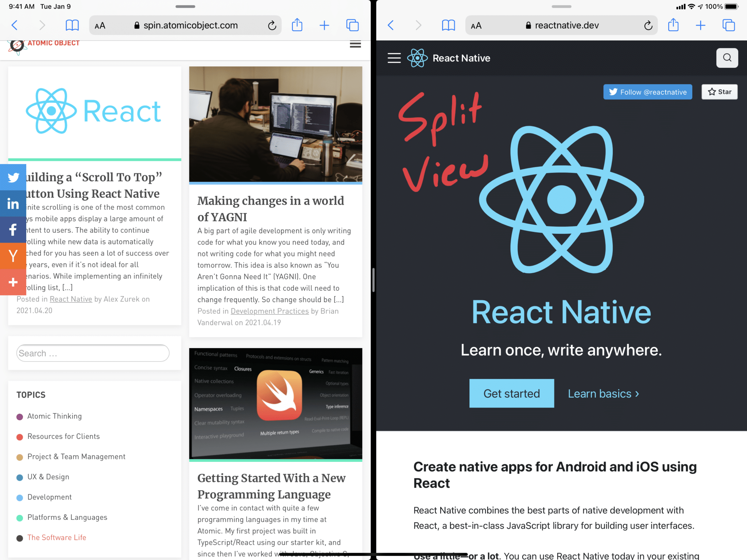This screenshot has width=747, height=560.
Task: Open Atomic Thinking topic
Action: (54, 416)
